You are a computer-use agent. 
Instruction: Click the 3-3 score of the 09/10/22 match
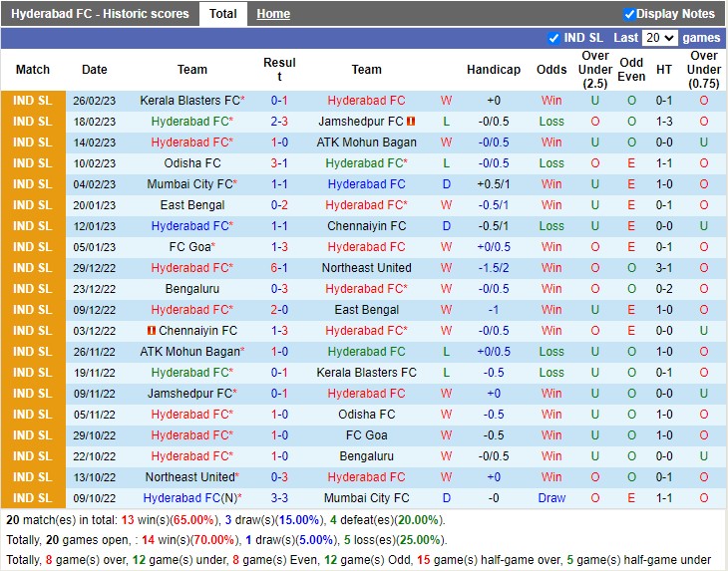point(279,498)
